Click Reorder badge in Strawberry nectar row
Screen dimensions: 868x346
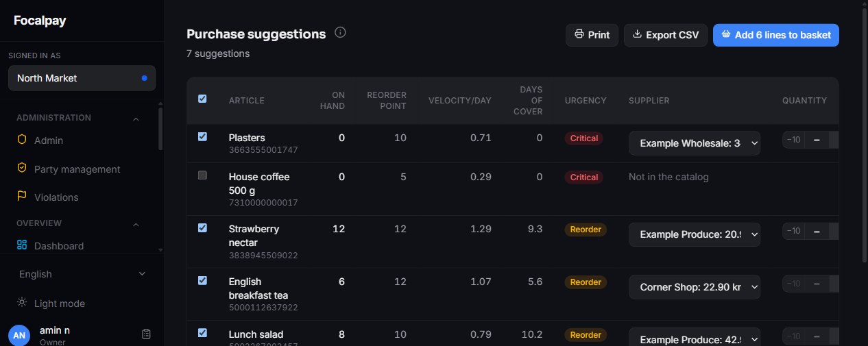[586, 230]
